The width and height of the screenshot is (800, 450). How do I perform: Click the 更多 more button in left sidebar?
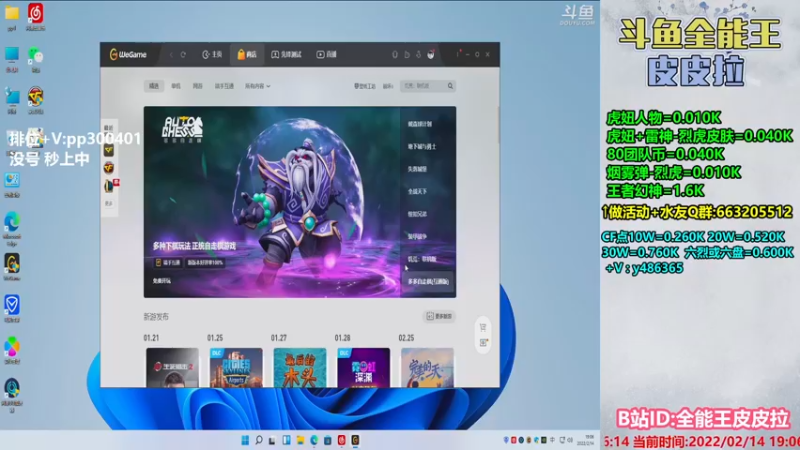(109, 204)
